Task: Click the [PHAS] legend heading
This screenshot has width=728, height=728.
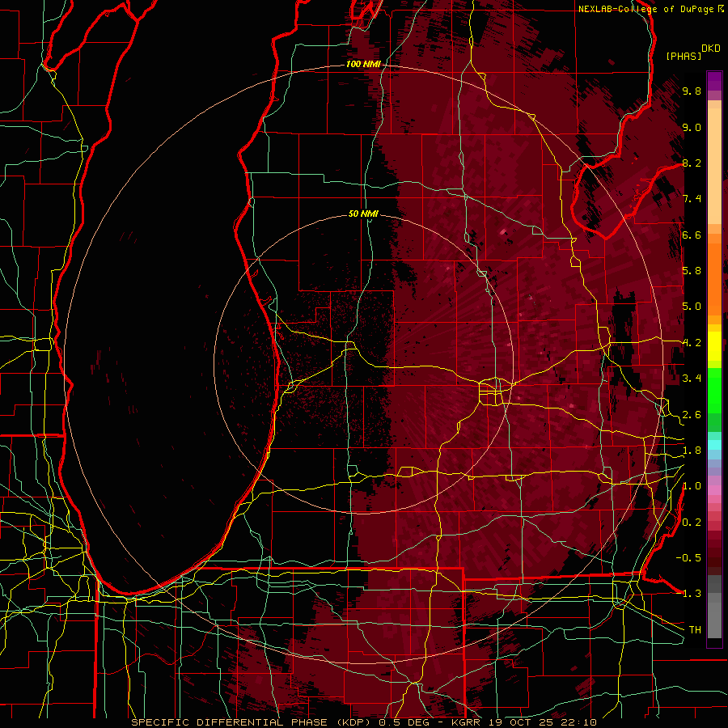Action: point(684,57)
